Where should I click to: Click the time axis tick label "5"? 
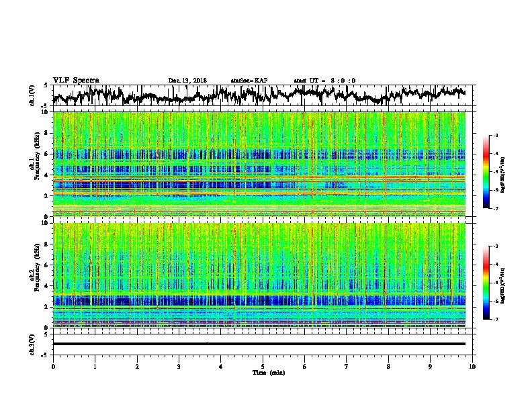coord(263,367)
